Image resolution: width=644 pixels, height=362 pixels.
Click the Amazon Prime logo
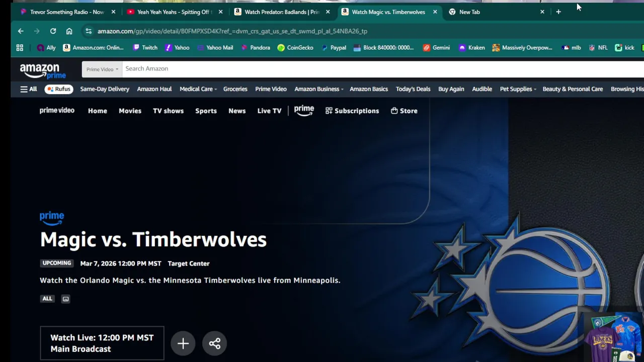point(43,71)
